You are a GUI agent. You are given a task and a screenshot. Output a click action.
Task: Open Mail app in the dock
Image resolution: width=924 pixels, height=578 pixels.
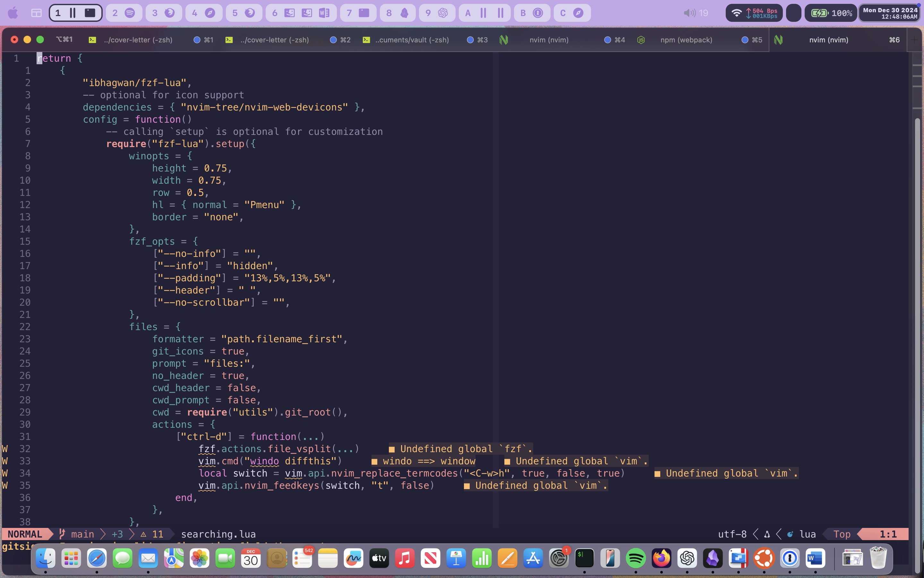(x=148, y=558)
